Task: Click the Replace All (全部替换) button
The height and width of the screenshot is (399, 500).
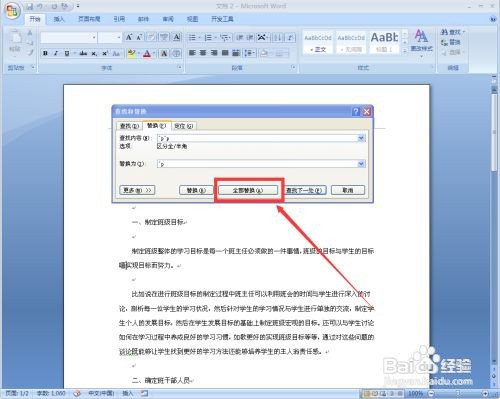Action: tap(248, 190)
